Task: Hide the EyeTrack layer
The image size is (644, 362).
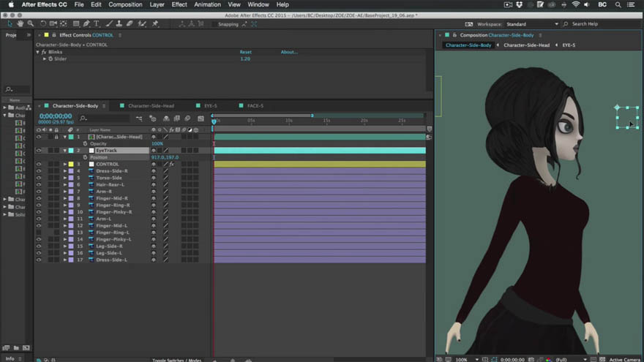Action: point(39,151)
